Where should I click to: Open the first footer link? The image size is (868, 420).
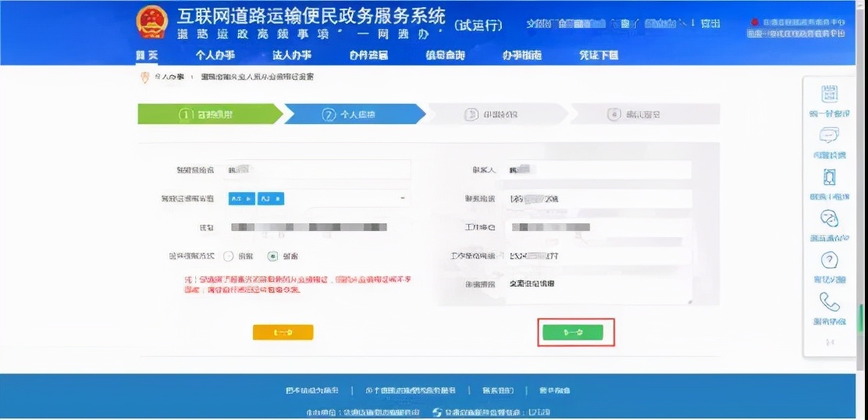311,390
